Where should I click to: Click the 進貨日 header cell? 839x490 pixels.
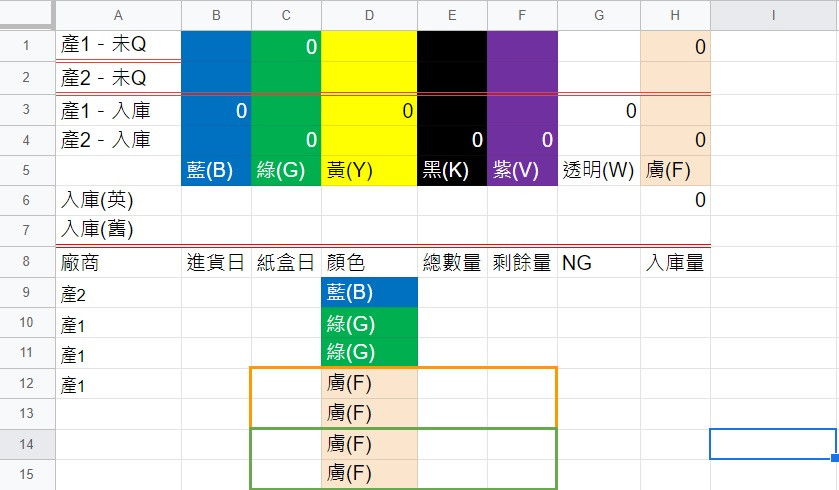point(216,263)
